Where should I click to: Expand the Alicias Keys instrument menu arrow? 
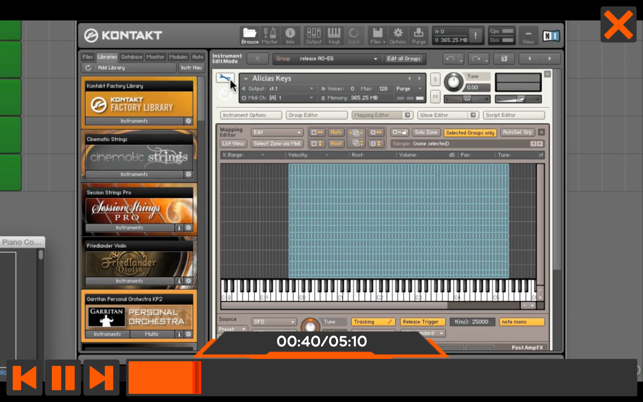pos(246,79)
